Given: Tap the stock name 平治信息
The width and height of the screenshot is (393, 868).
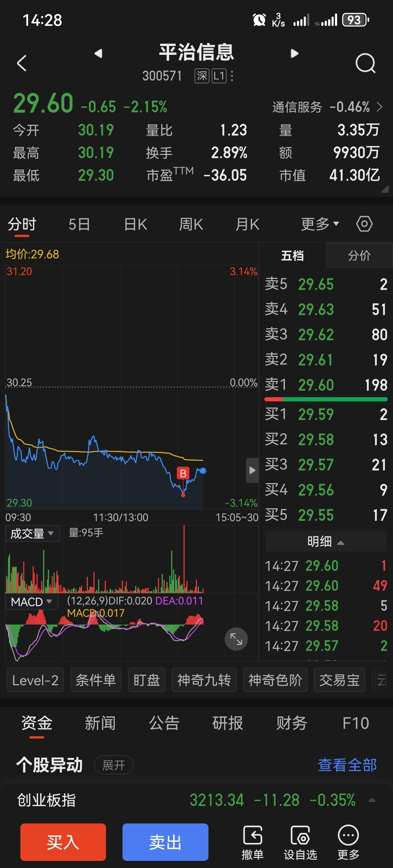Looking at the screenshot, I should click(x=196, y=52).
